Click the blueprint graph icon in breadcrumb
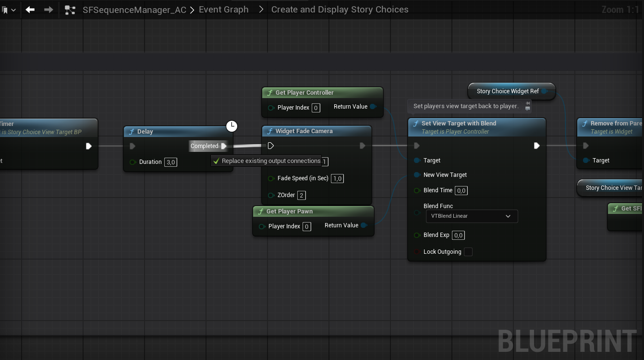 (x=70, y=10)
